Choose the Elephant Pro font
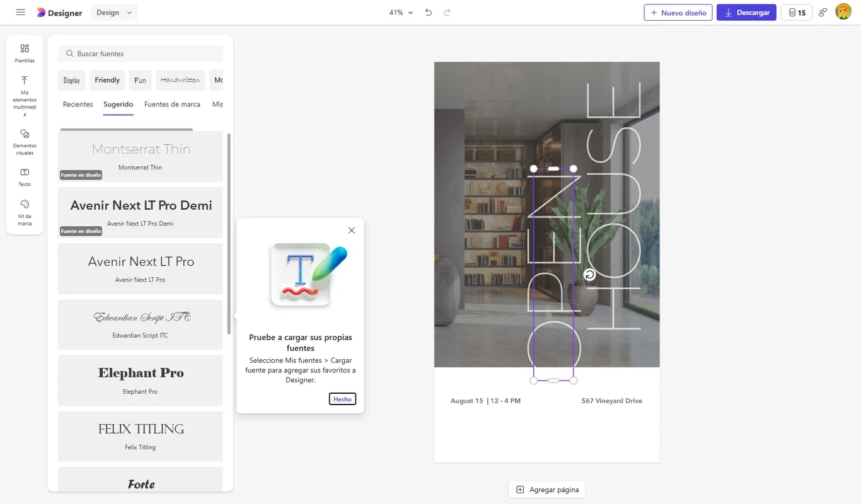861x504 pixels. pyautogui.click(x=140, y=380)
